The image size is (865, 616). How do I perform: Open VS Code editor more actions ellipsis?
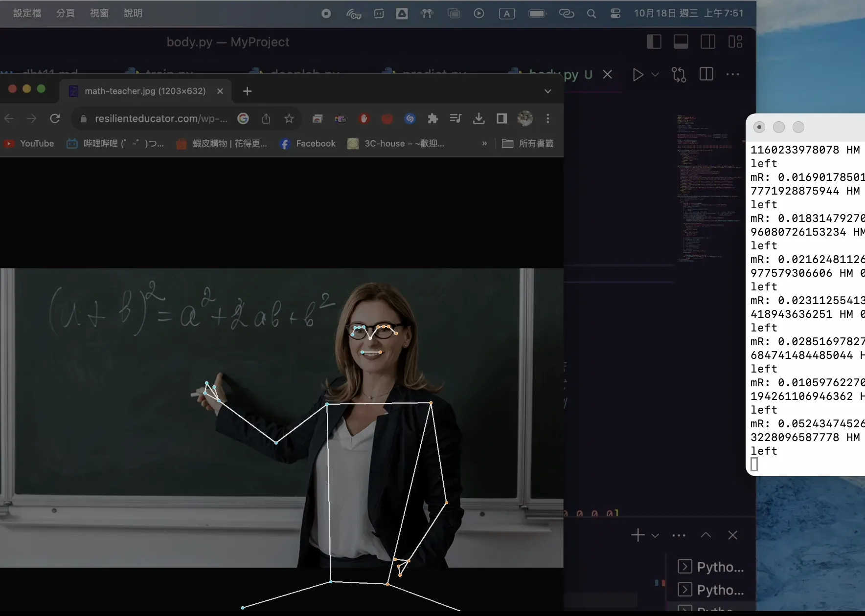click(x=733, y=74)
